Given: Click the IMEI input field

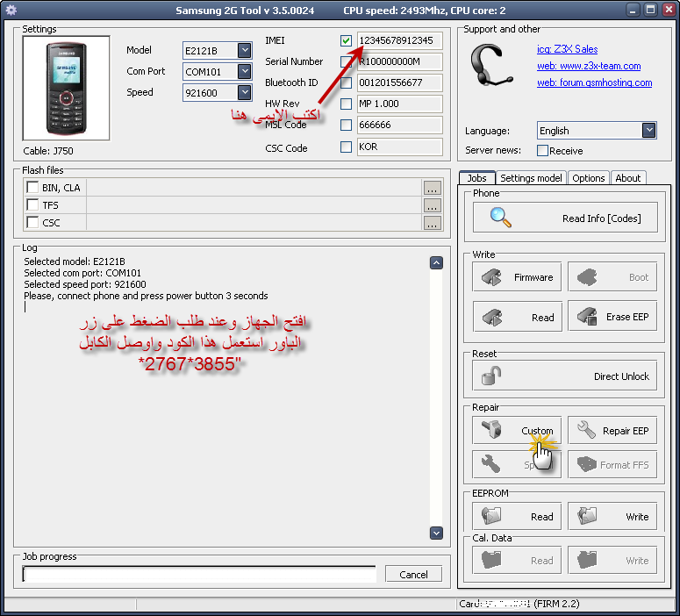Looking at the screenshot, I should (x=399, y=40).
